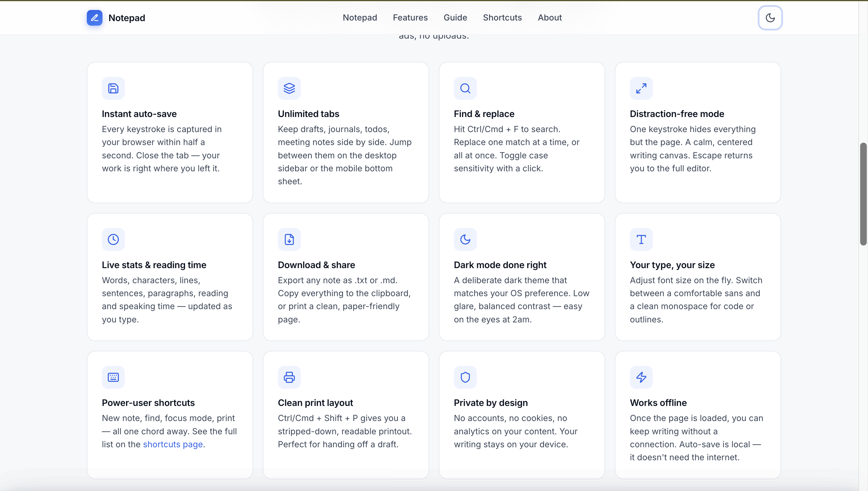Click the Power-user shortcuts keyboard icon
The image size is (868, 491).
pyautogui.click(x=113, y=377)
